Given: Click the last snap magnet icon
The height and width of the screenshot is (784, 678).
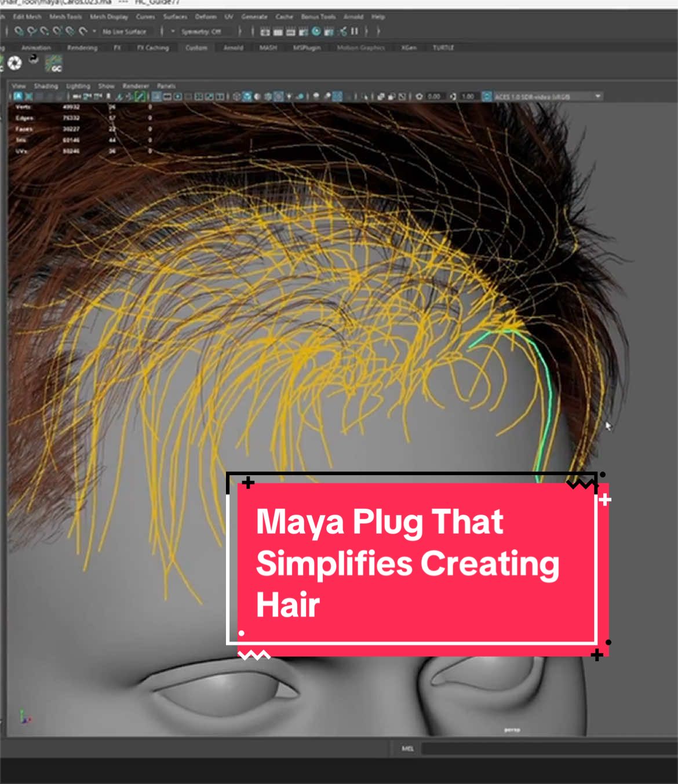Looking at the screenshot, I should click(82, 31).
